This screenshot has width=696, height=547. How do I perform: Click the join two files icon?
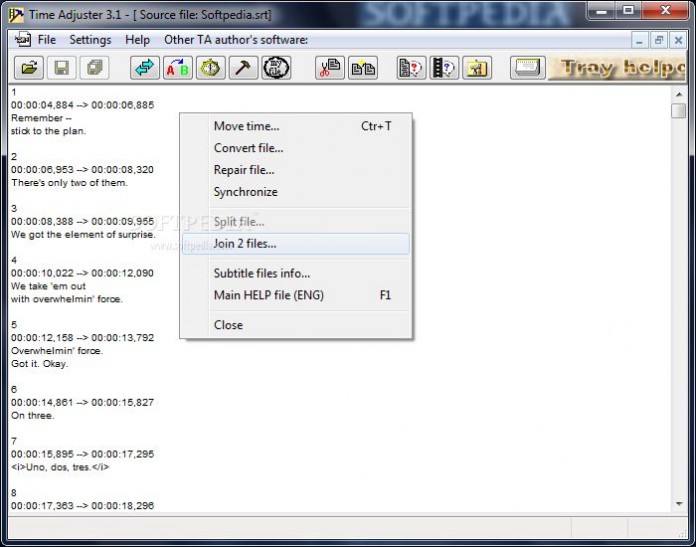click(363, 68)
